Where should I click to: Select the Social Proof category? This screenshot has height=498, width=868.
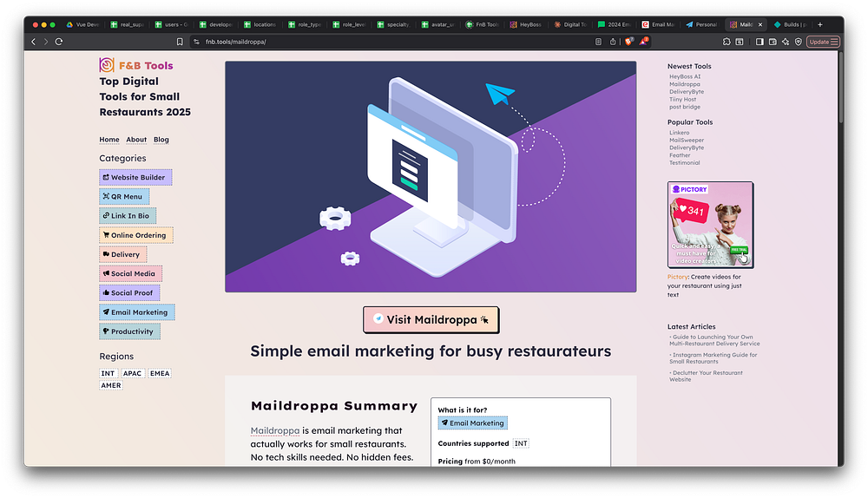[129, 292]
